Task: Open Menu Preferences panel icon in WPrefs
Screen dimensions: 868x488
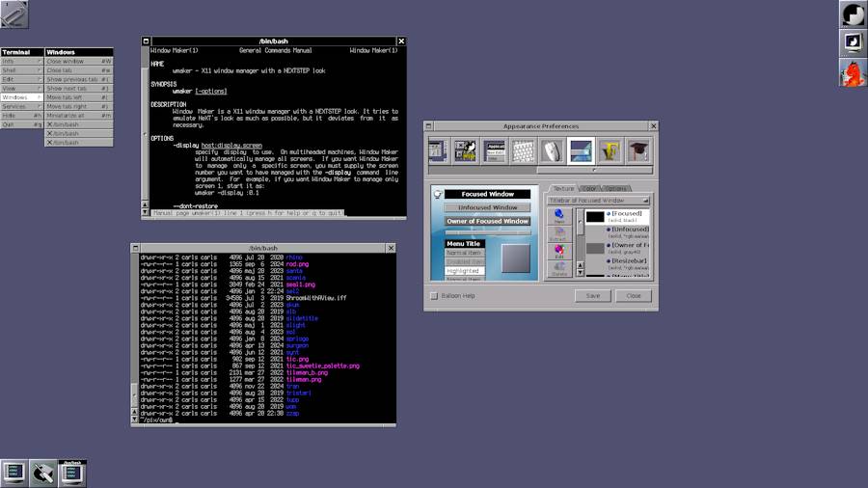Action: pos(466,151)
